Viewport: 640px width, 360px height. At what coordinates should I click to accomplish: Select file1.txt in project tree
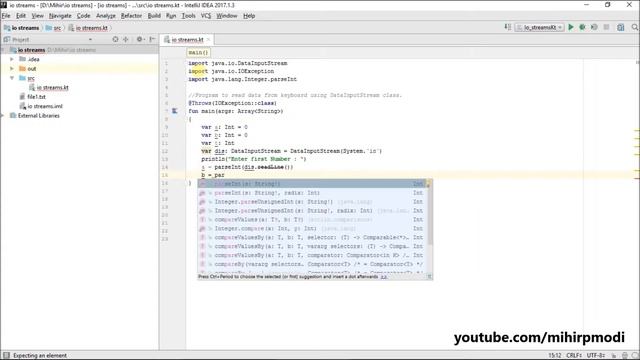36,97
